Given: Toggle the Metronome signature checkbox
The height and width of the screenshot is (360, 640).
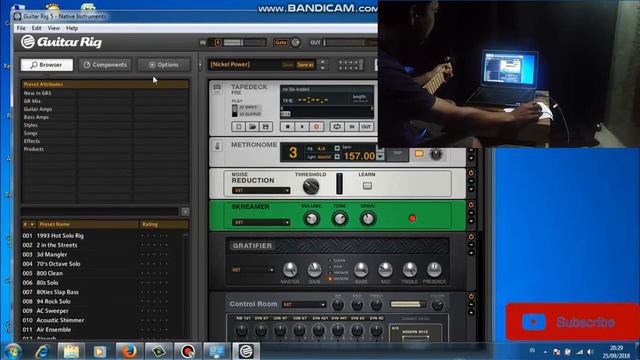Looking at the screenshot, I should coord(337,148).
